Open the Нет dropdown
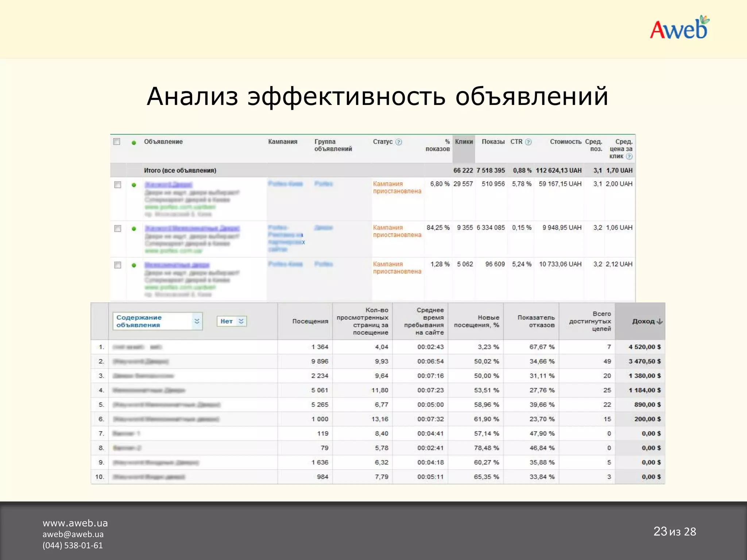Image resolution: width=747 pixels, height=560 pixels. click(x=232, y=321)
